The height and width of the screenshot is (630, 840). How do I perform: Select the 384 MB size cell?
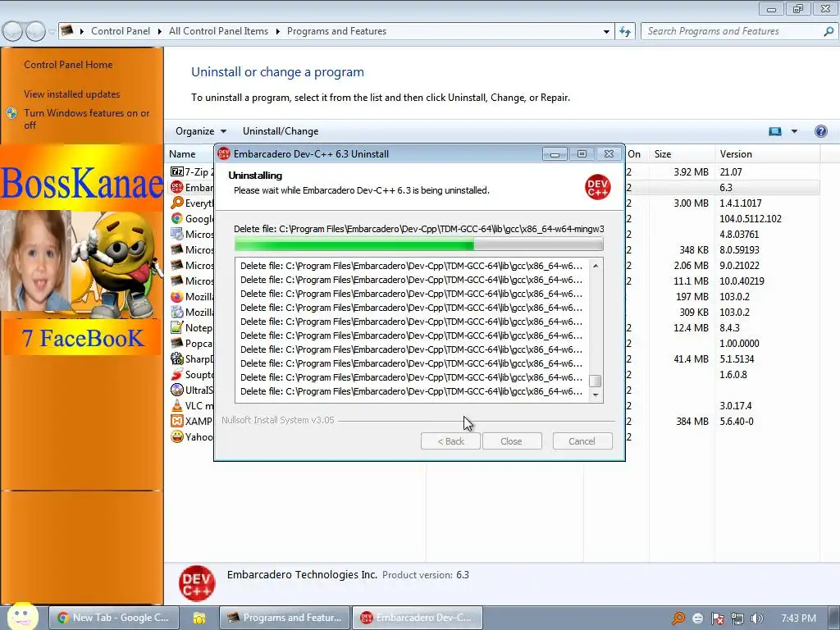(692, 421)
